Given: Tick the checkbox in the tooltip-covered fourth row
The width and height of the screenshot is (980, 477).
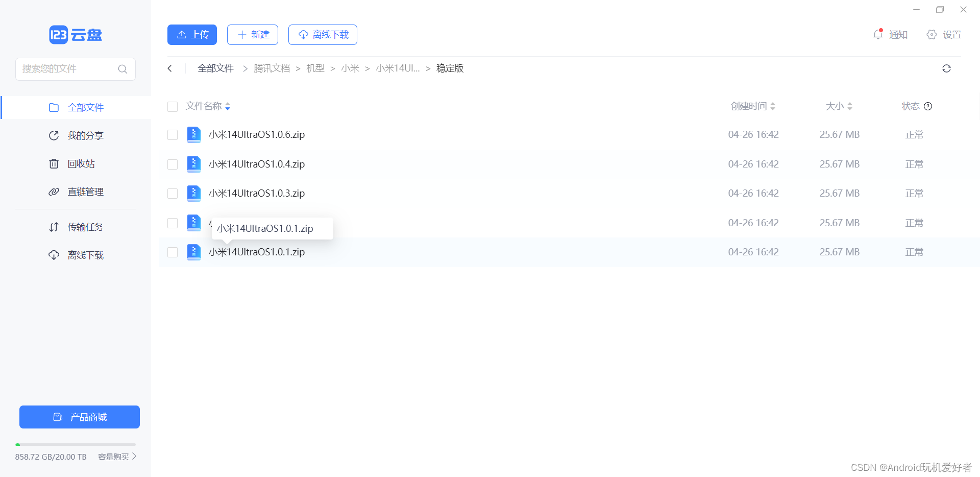Looking at the screenshot, I should (x=173, y=223).
